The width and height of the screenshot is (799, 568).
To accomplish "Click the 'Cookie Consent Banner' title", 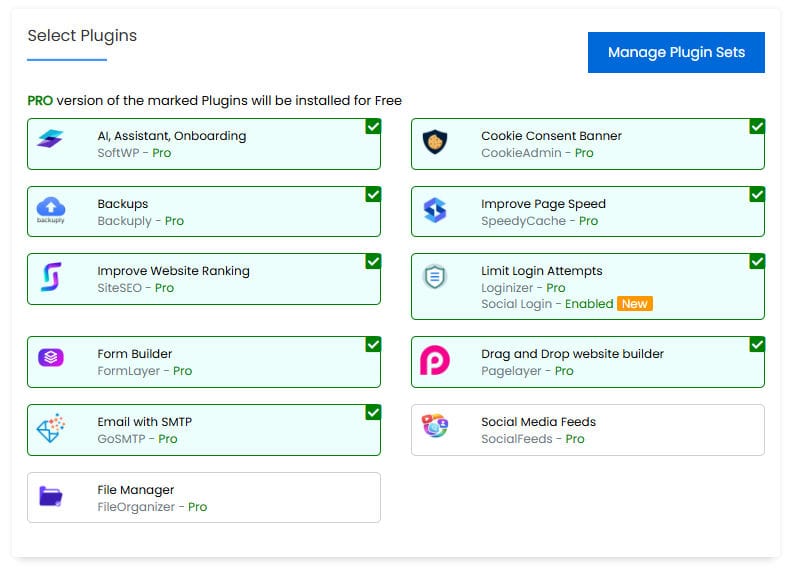I will point(551,136).
